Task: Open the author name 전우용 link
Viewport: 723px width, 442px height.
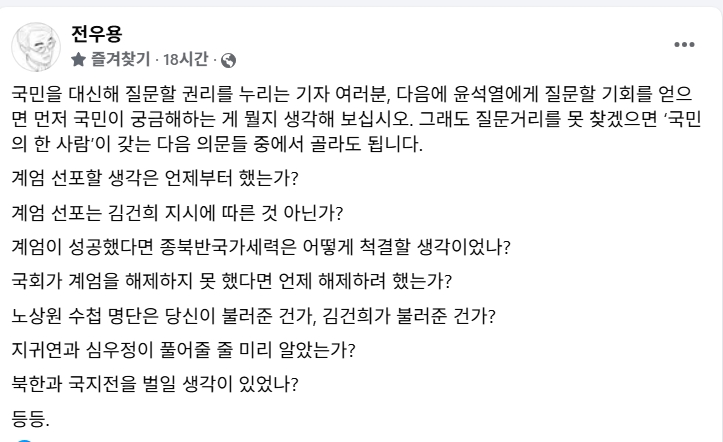Action: [x=97, y=34]
